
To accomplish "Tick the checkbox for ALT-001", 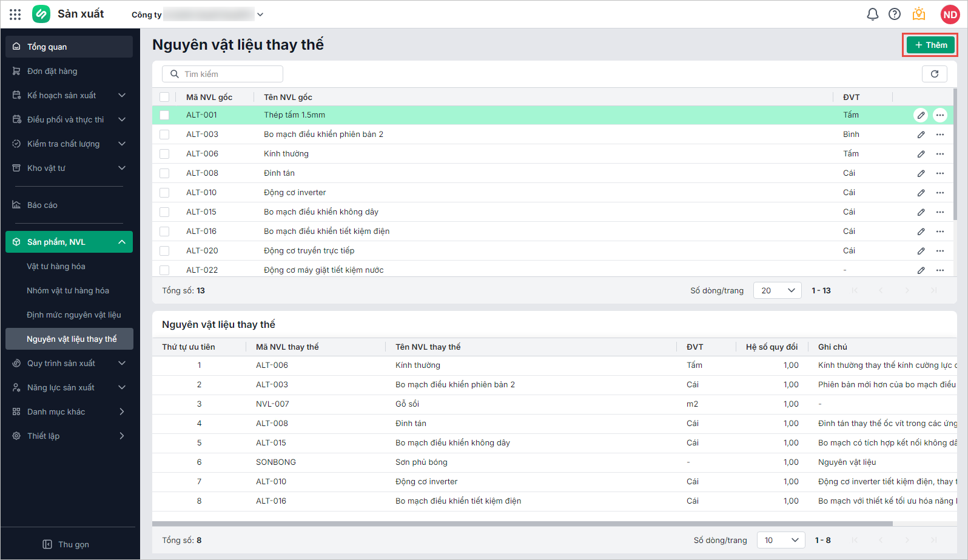I will (x=164, y=115).
